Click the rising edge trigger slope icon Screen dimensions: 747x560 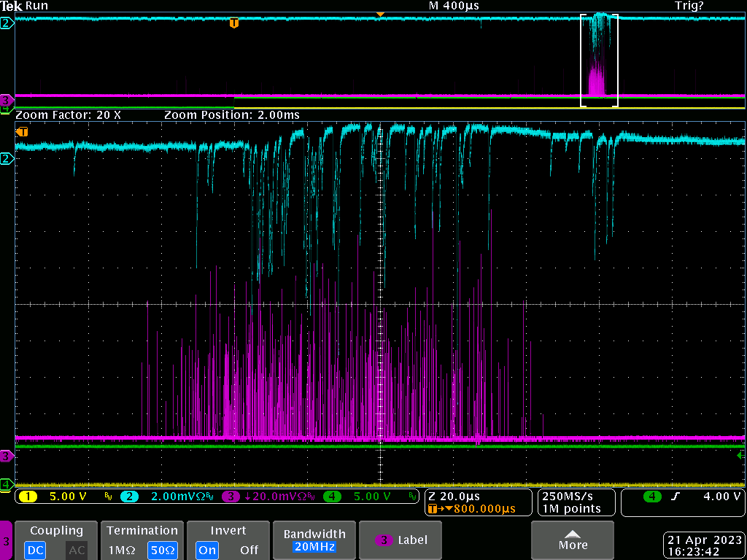(x=676, y=497)
